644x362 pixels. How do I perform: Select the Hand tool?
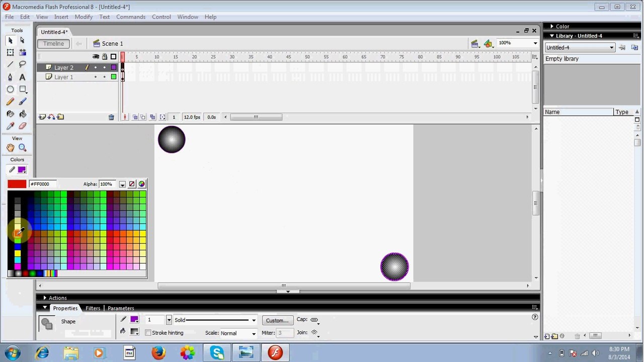10,147
